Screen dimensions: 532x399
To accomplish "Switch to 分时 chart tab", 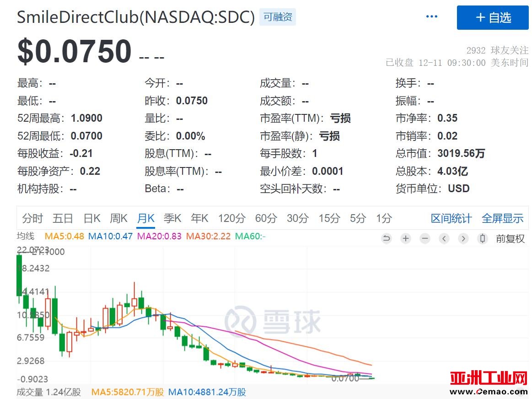I will point(32,218).
